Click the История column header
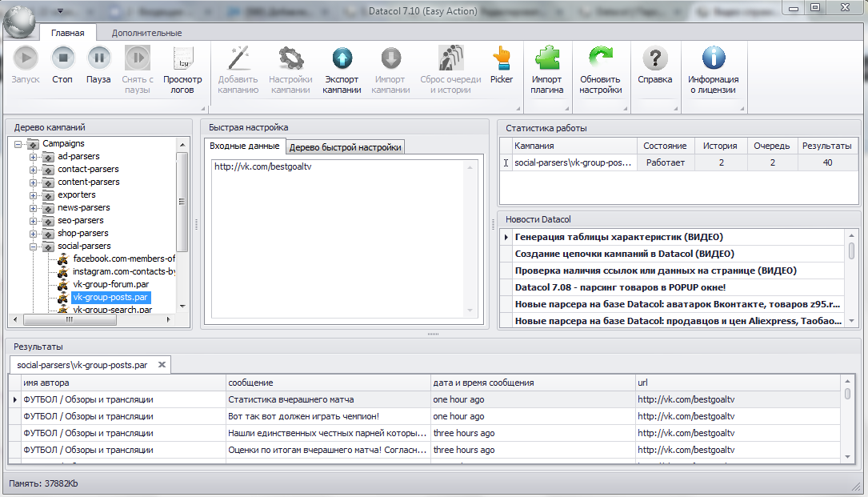Viewport: 868px width, 497px height. pos(720,146)
